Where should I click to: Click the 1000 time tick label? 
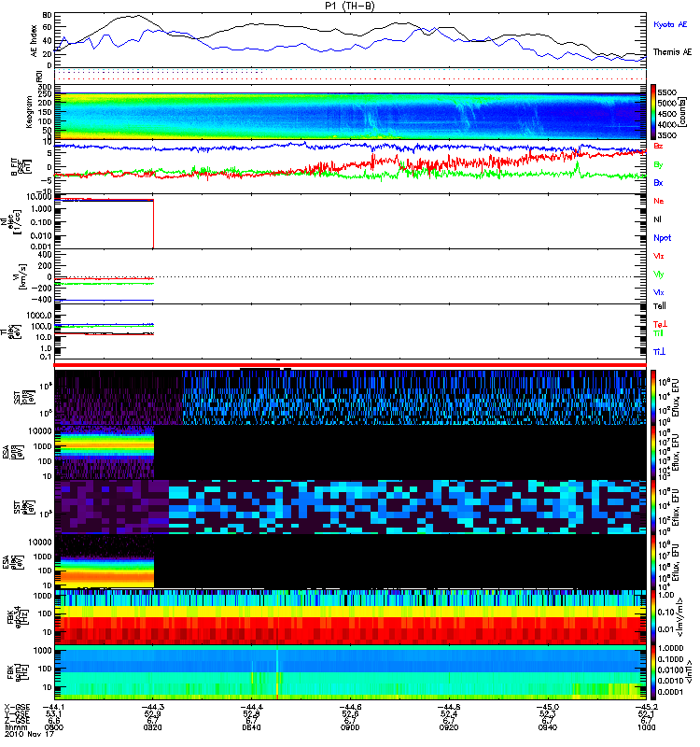pyautogui.click(x=646, y=727)
